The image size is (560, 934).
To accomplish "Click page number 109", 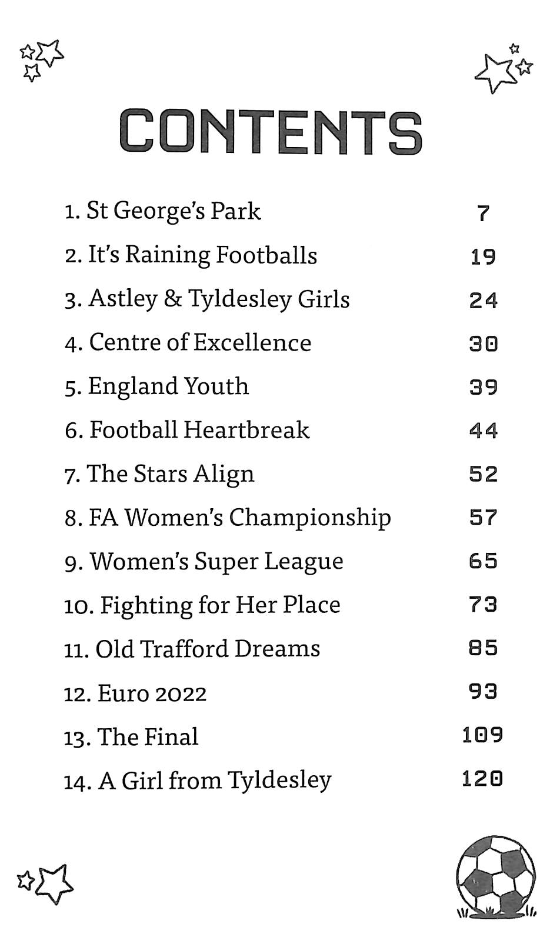I will (482, 735).
